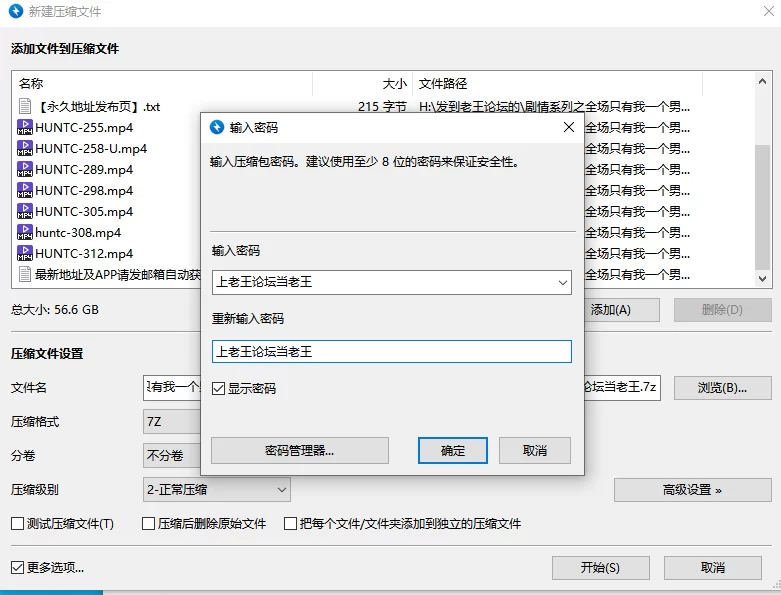Click file list scrollbar up arrow
Viewport: 781px width, 595px height.
point(762,81)
